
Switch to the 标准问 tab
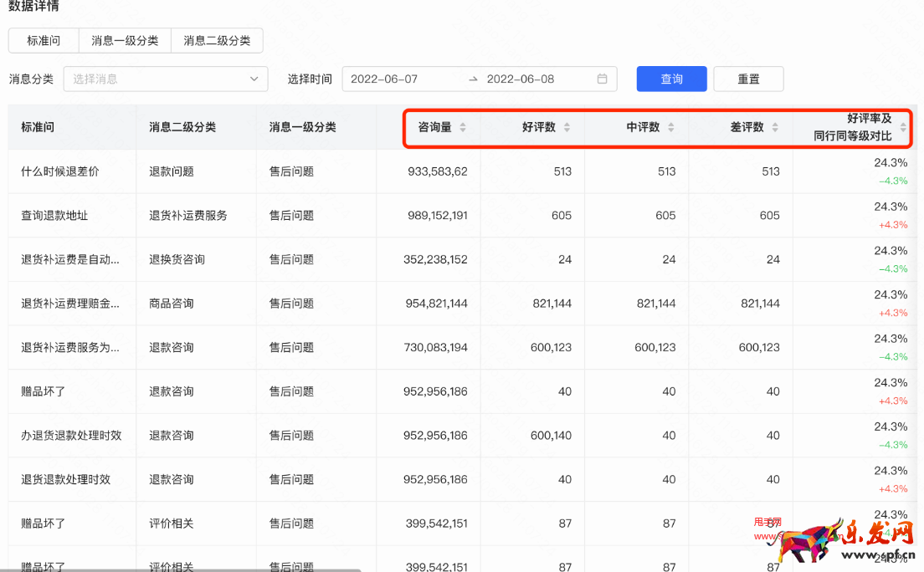(44, 40)
